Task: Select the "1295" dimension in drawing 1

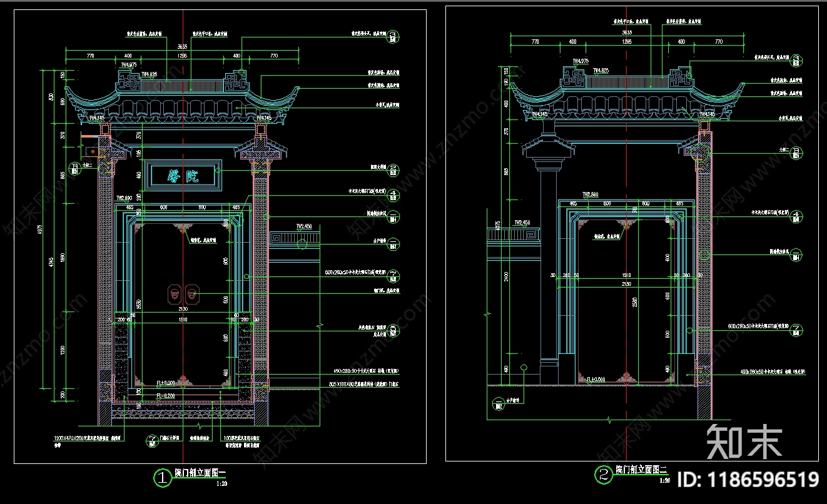Action: coord(182,56)
